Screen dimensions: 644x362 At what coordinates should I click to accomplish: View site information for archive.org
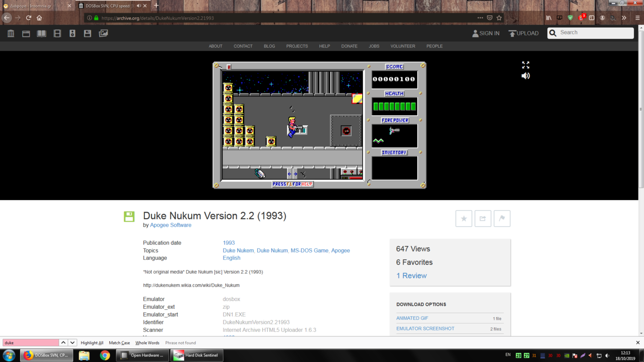tap(90, 18)
